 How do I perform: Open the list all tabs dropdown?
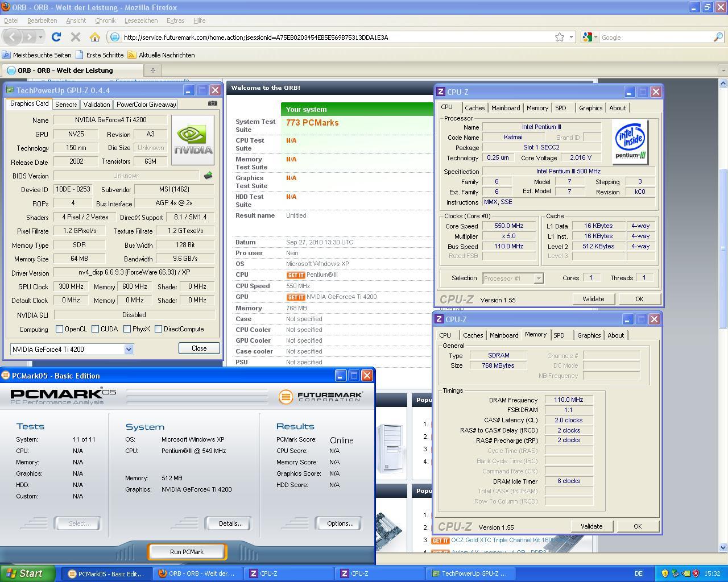(723, 70)
